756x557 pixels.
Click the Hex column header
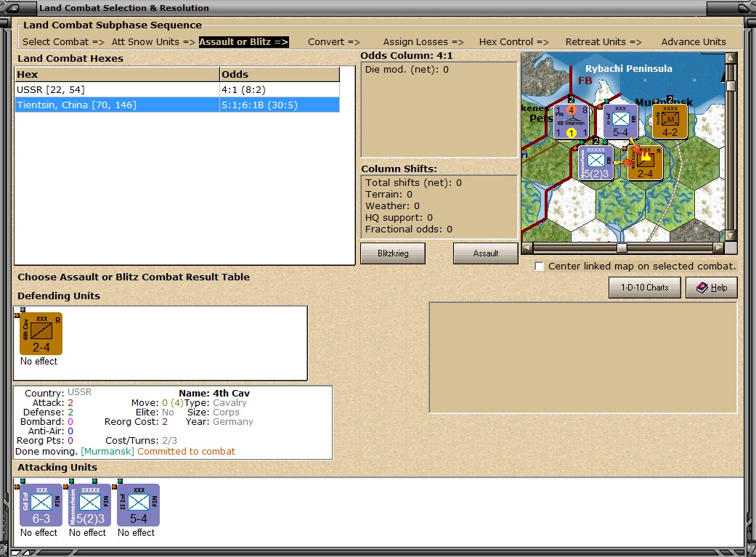tap(117, 74)
